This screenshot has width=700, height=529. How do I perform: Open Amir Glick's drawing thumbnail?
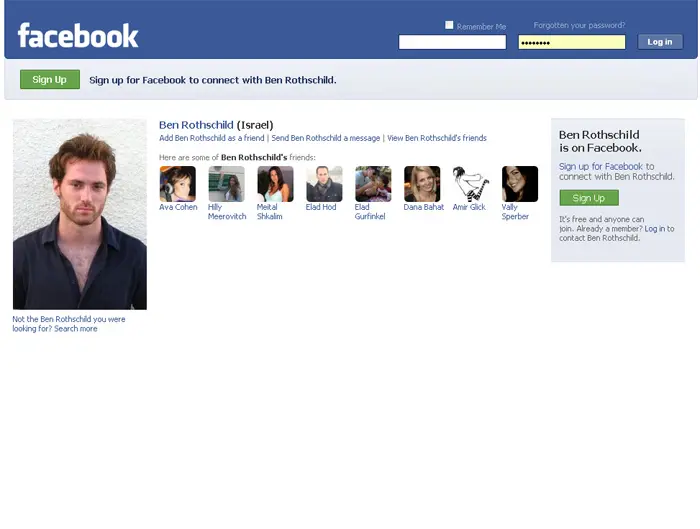tap(471, 184)
